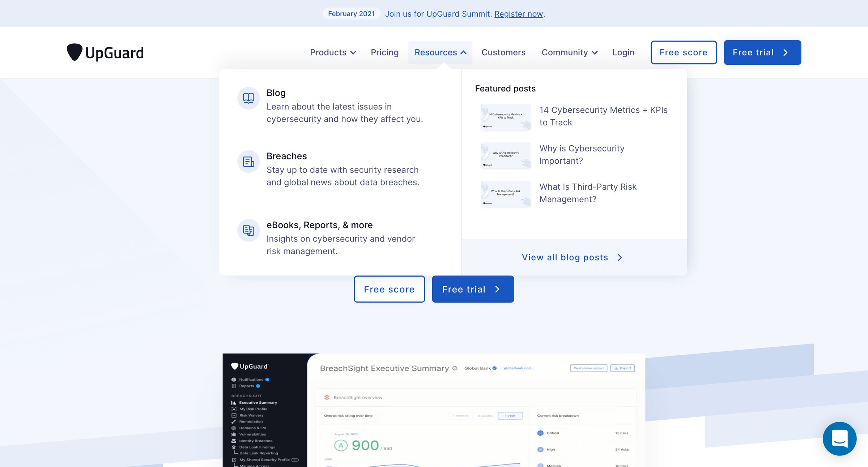Click arrow beside View all blog posts

pos(620,257)
